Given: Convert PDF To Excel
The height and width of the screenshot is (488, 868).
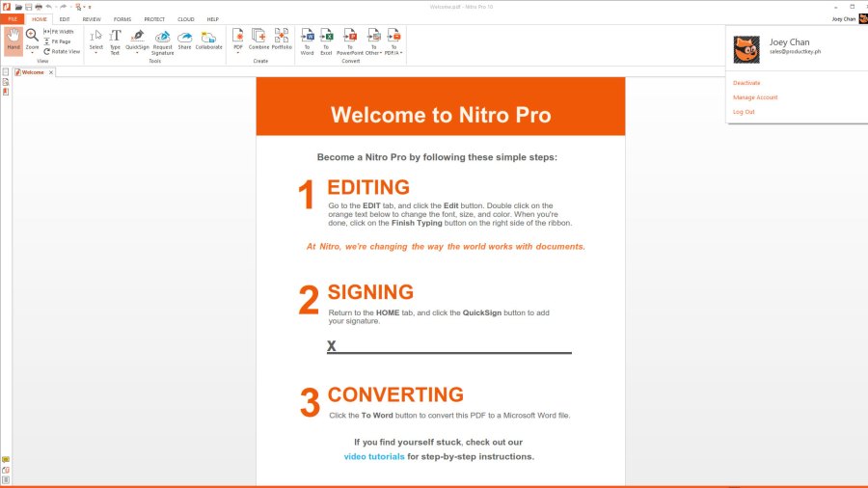Looking at the screenshot, I should tap(327, 41).
